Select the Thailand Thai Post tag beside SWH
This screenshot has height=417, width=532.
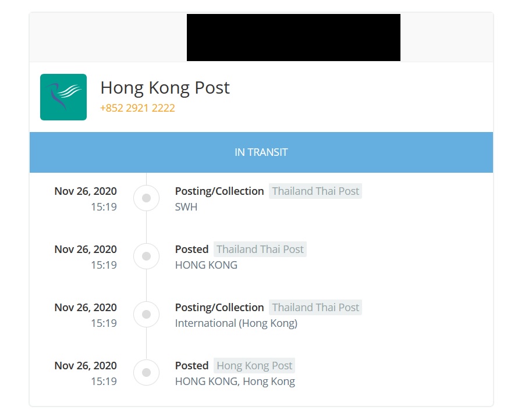(315, 191)
